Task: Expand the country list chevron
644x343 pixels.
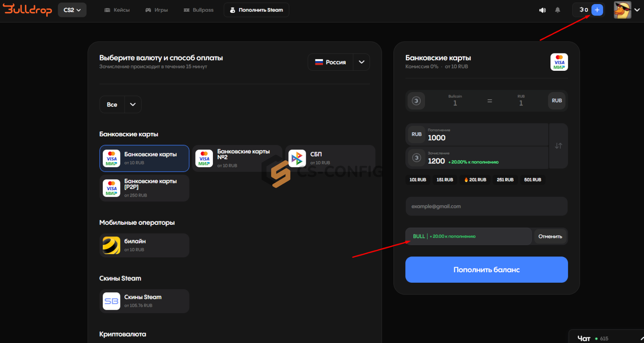Action: 362,62
